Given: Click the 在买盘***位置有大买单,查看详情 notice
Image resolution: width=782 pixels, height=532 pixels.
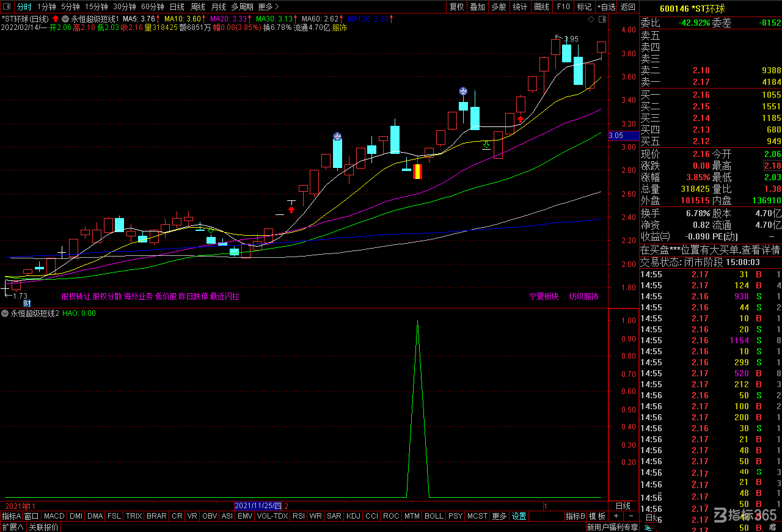Looking at the screenshot, I should [710, 250].
